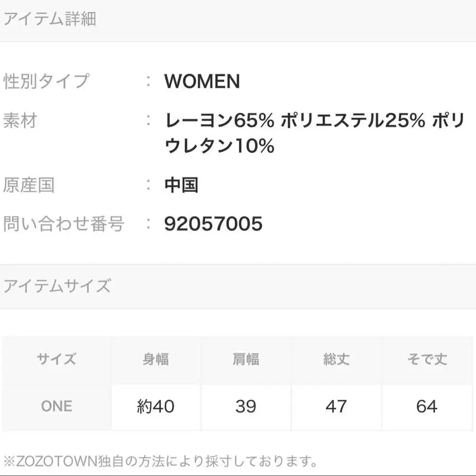The image size is (476, 476).
Task: Select the 性別タイプ label
Action: pyautogui.click(x=47, y=81)
